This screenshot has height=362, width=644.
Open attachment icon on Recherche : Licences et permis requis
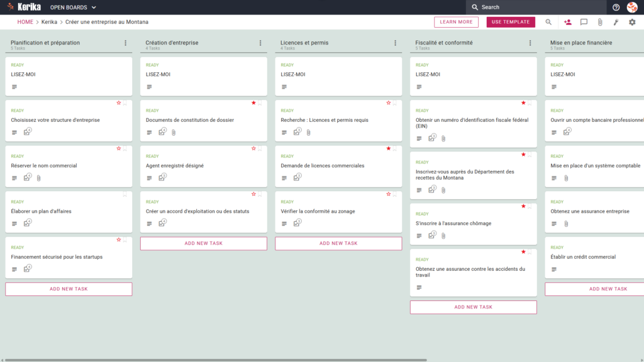point(308,133)
